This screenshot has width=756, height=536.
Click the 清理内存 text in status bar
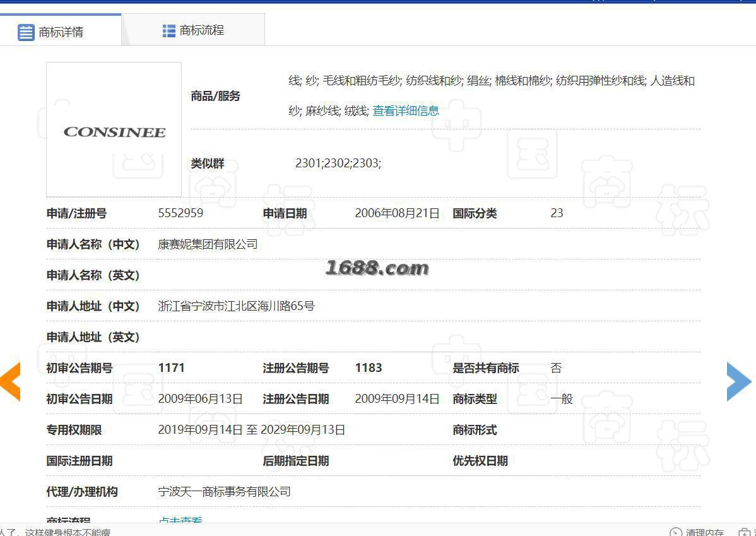point(704,532)
